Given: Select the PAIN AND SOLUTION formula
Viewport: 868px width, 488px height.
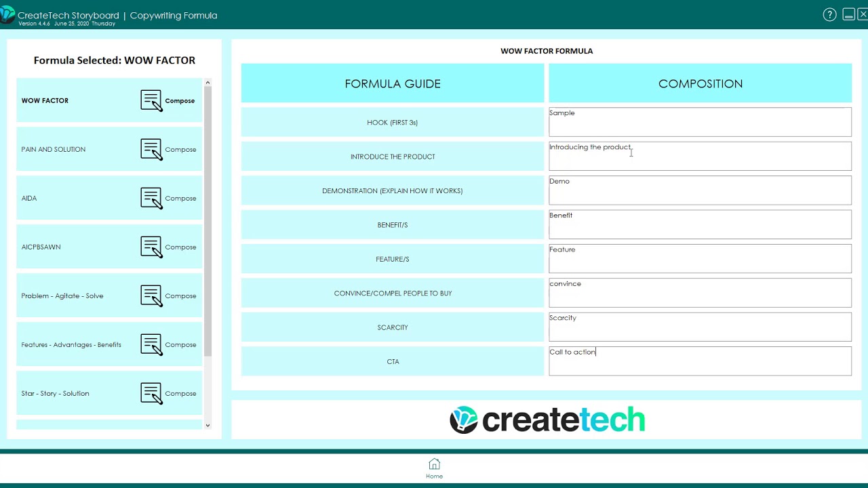Looking at the screenshot, I should 109,149.
